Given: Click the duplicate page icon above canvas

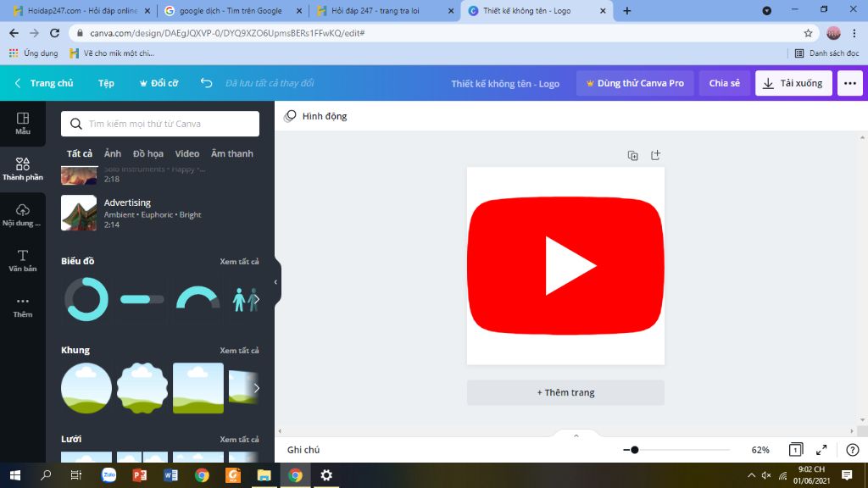Looking at the screenshot, I should point(632,156).
